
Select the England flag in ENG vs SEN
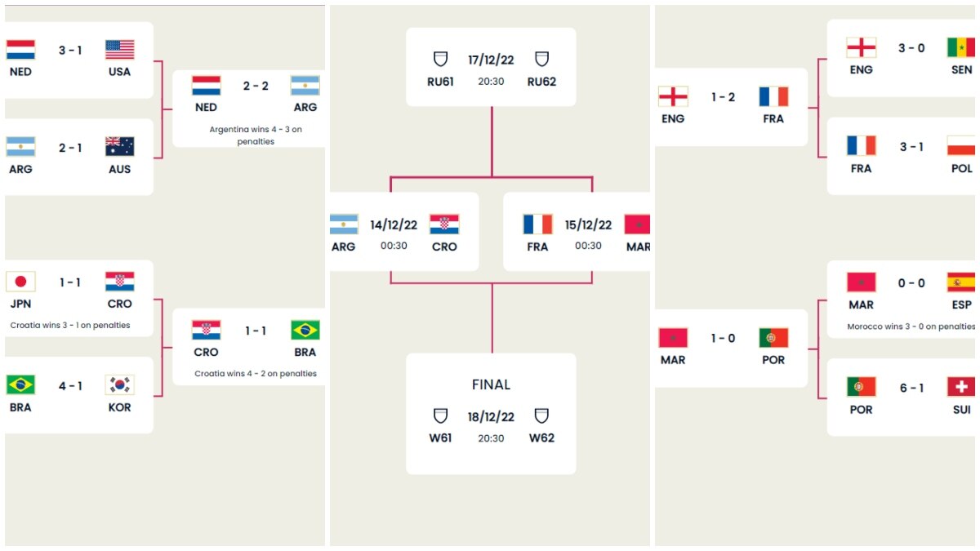(x=860, y=47)
